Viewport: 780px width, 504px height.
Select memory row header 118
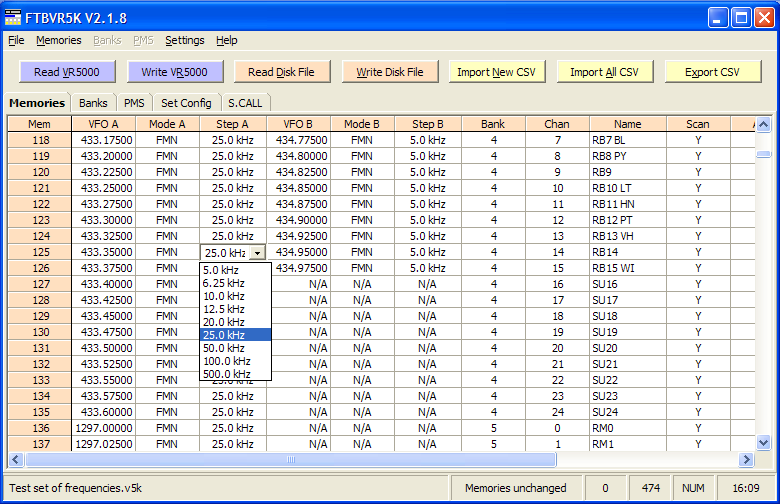pyautogui.click(x=40, y=140)
